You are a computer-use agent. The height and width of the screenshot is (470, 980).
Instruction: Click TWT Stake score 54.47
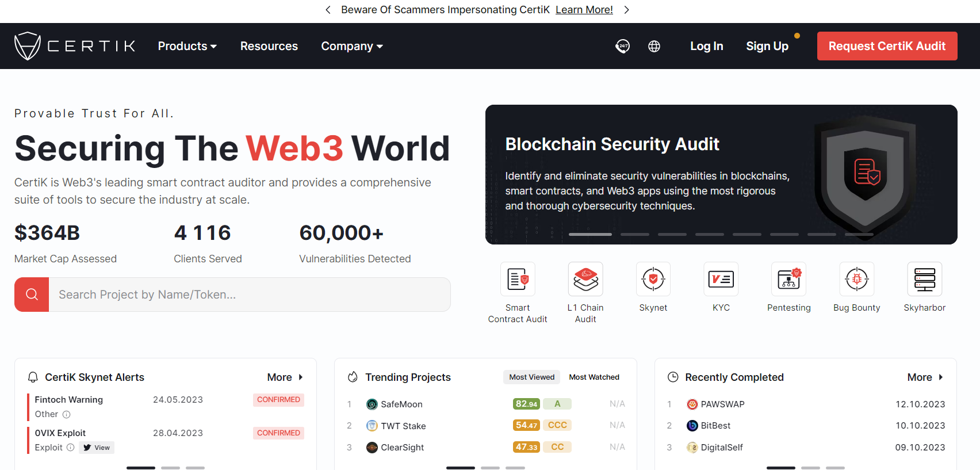coord(526,425)
